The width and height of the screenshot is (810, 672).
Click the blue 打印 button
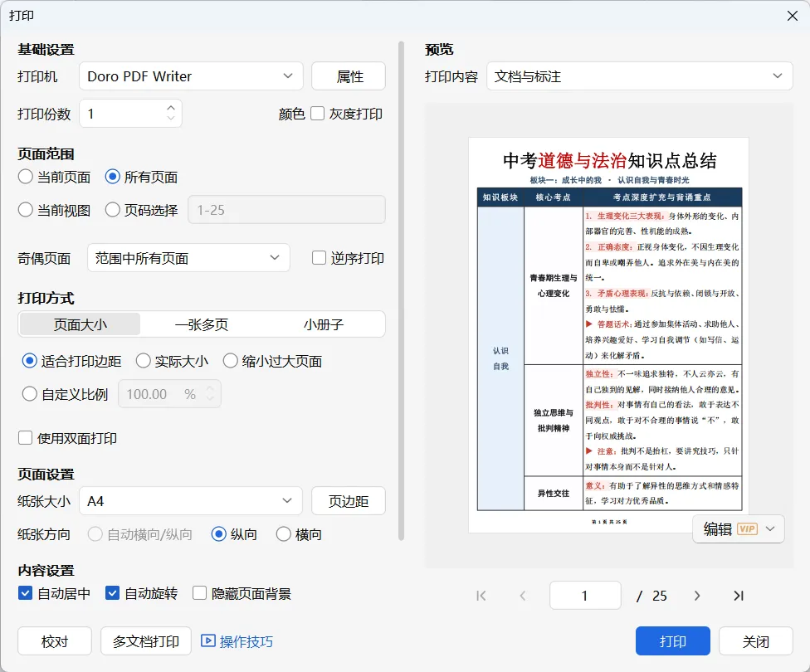click(672, 641)
